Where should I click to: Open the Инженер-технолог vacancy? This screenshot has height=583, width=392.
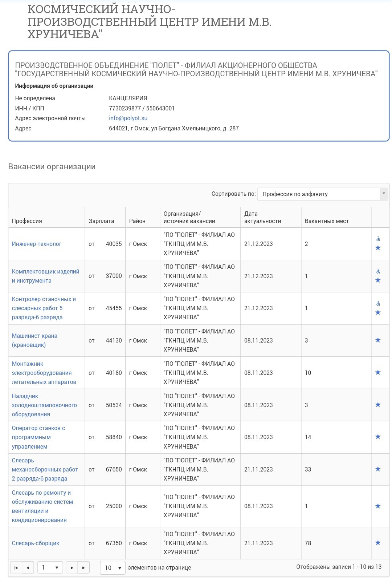[x=37, y=244]
